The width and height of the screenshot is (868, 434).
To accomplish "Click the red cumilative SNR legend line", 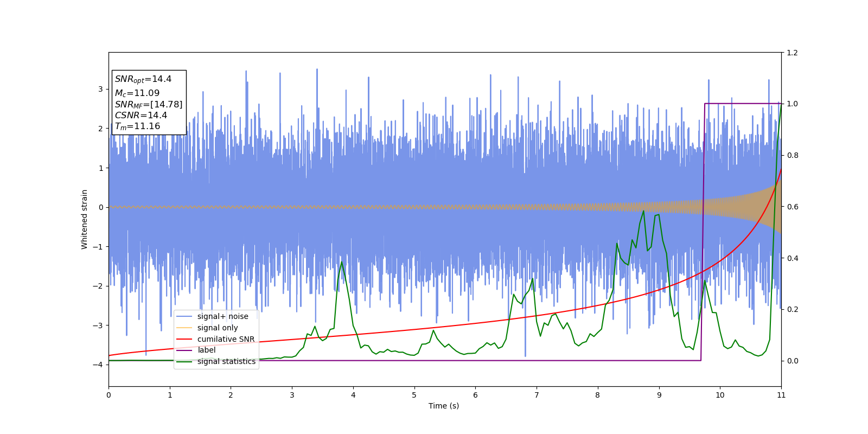I will pos(184,339).
